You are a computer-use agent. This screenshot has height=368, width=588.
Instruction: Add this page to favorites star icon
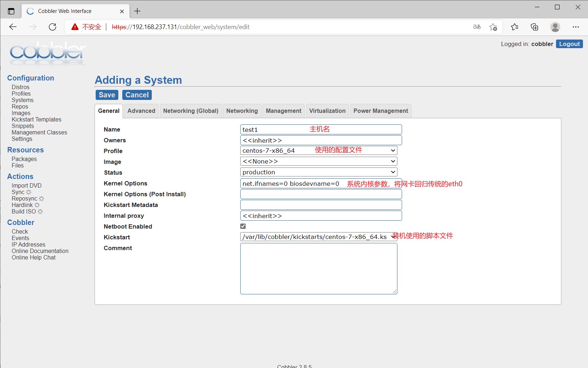[493, 27]
